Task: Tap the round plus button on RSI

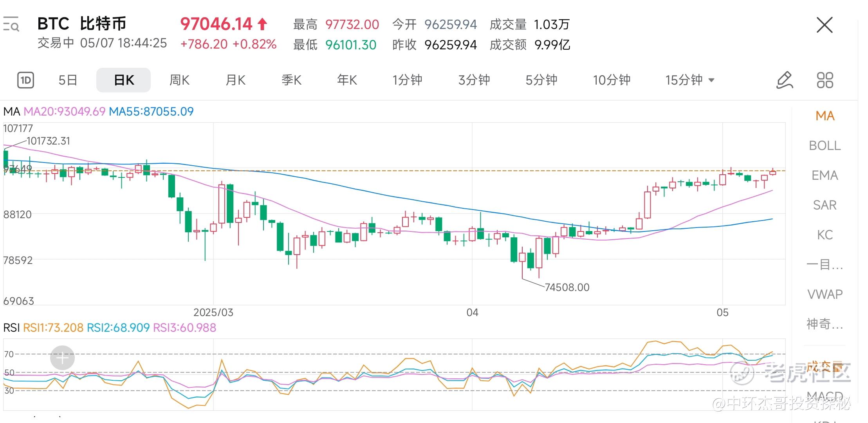Action: (x=62, y=358)
